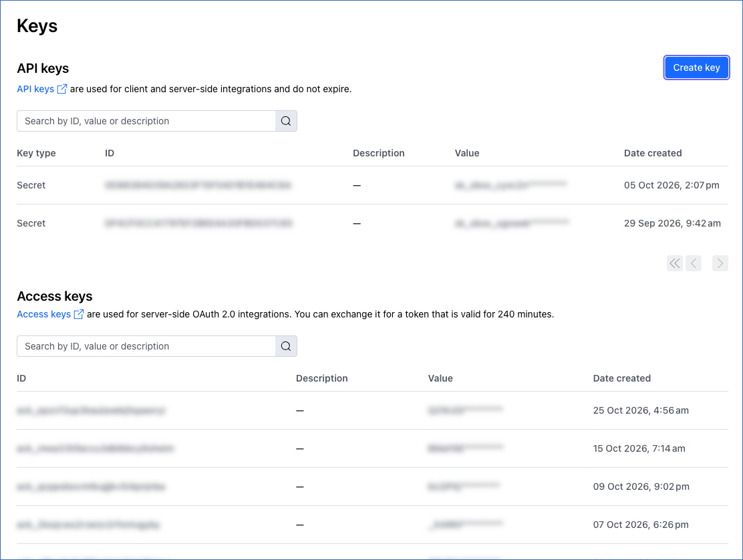Select access key dated 25 Oct 2026, 4:56 am
Screen dimensions: 743x560
click(x=372, y=410)
